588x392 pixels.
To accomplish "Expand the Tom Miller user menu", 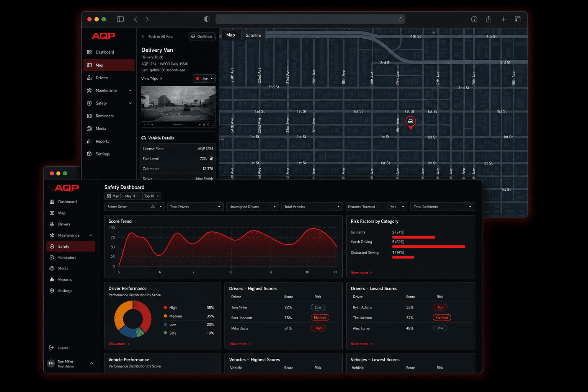I will (x=91, y=363).
